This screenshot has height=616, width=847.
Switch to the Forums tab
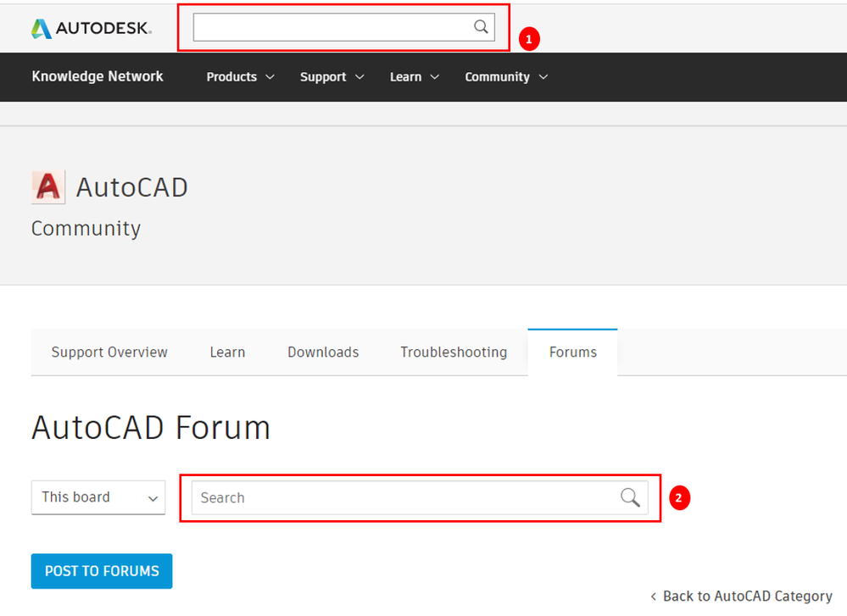(572, 352)
